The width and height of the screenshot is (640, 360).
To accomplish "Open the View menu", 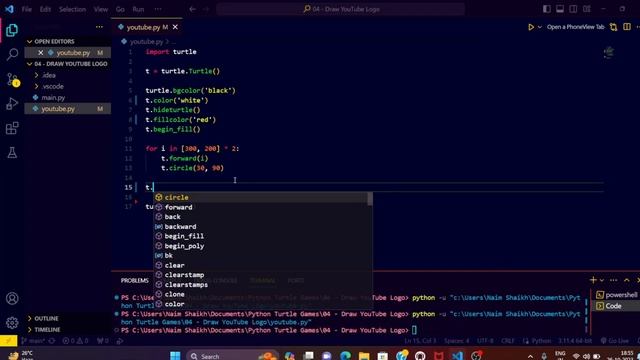I will 100,9.
